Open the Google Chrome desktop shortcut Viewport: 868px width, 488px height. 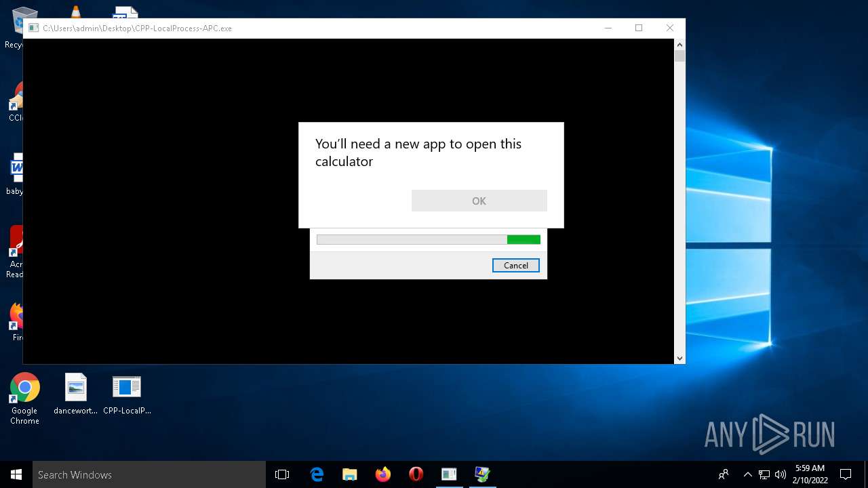coord(24,399)
